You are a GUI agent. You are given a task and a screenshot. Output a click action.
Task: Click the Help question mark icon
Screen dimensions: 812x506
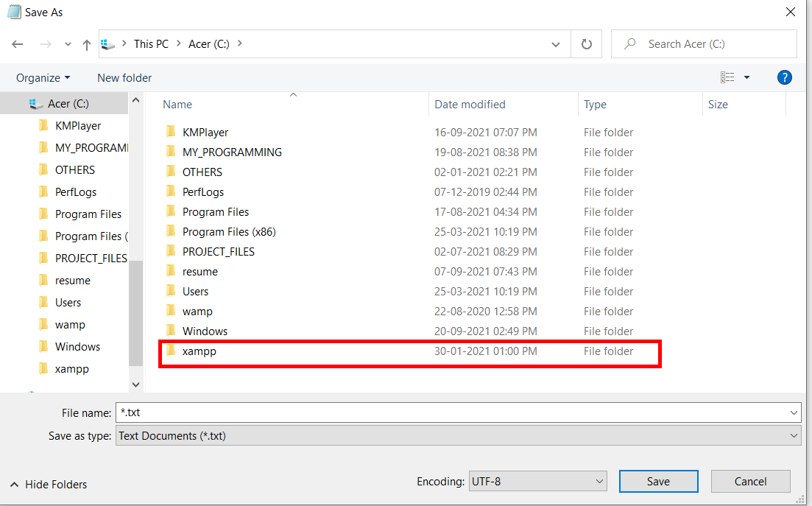[x=784, y=77]
